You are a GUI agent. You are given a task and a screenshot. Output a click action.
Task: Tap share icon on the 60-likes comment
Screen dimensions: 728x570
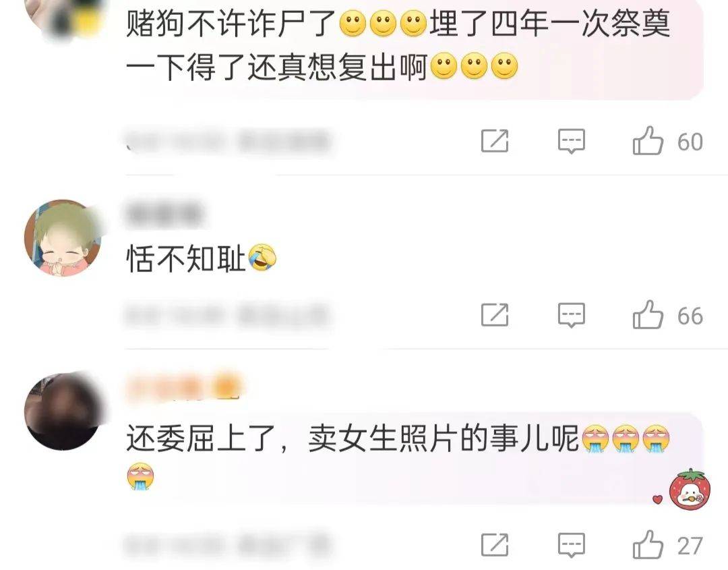(495, 141)
